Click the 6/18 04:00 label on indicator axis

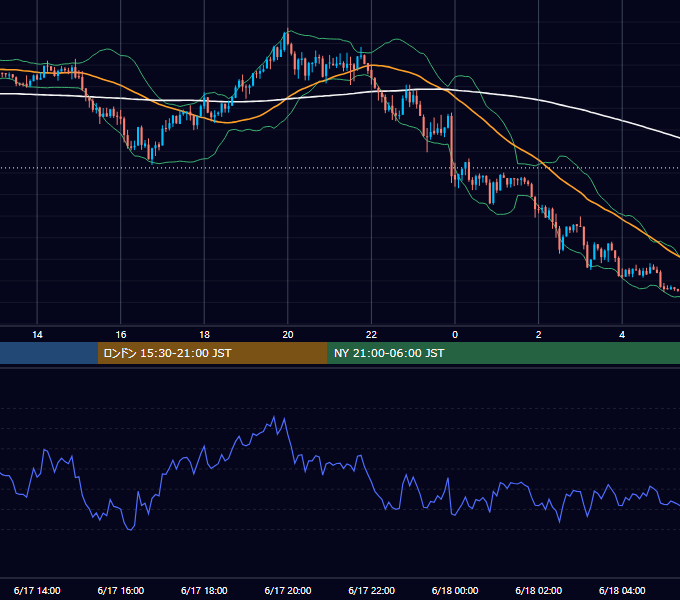tap(622, 590)
